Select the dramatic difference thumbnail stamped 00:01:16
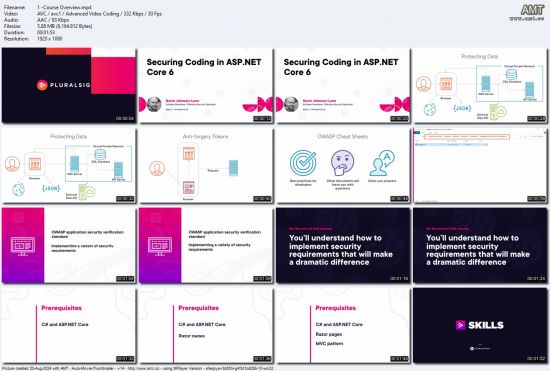550x371 pixels. pos(343,245)
